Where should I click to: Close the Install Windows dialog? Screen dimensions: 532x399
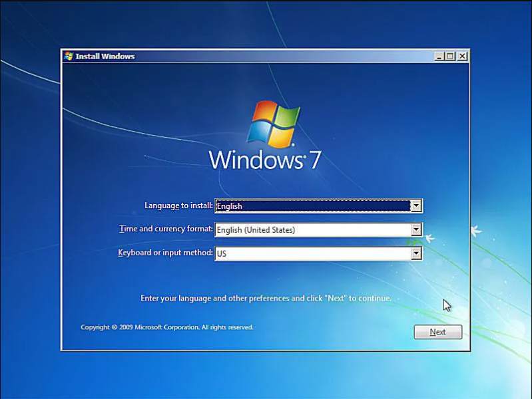[462, 57]
